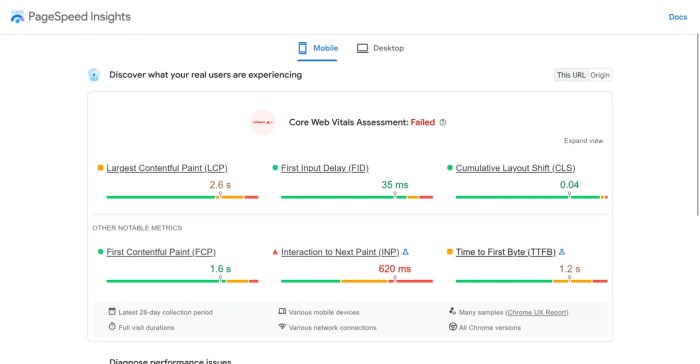
Task: Click the LCP distribution bar
Action: click(182, 197)
